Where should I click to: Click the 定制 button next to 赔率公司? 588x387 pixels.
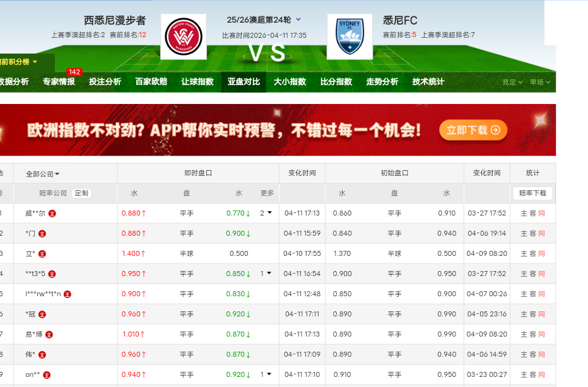click(x=81, y=193)
